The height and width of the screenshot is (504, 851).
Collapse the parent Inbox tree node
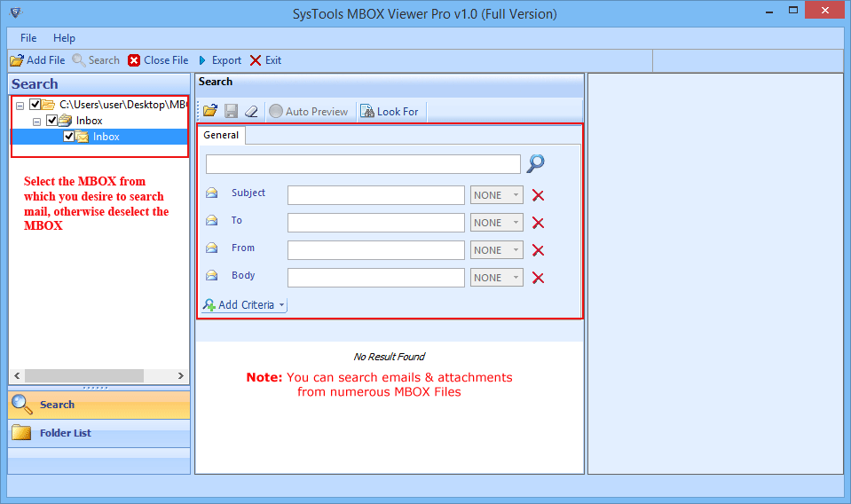point(37,122)
